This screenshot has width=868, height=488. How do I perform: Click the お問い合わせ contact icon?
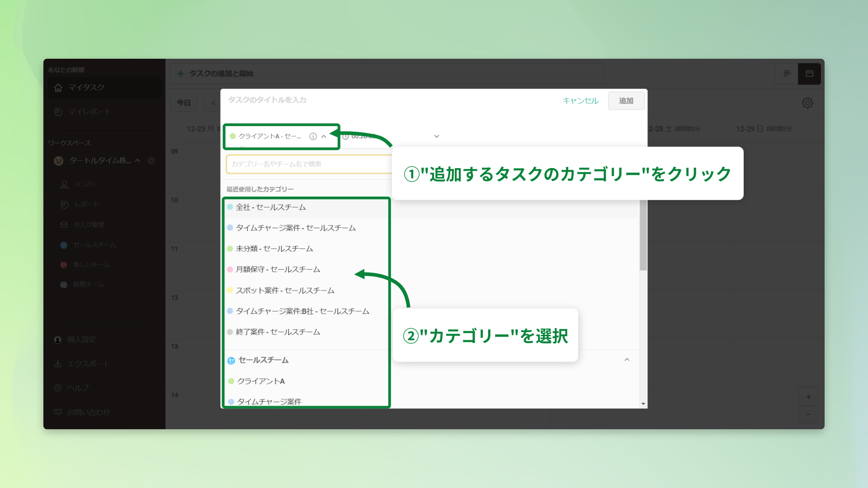[58, 412]
